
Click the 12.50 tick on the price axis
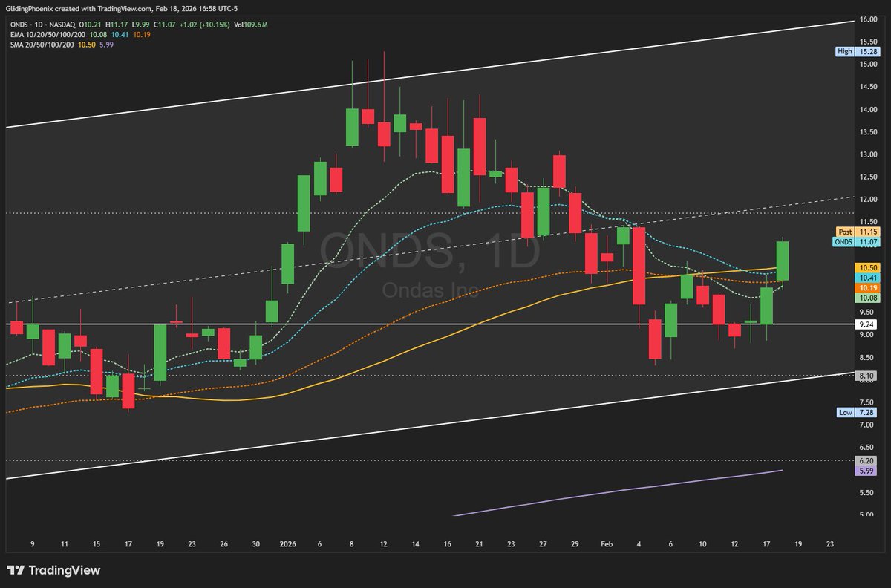(867, 177)
